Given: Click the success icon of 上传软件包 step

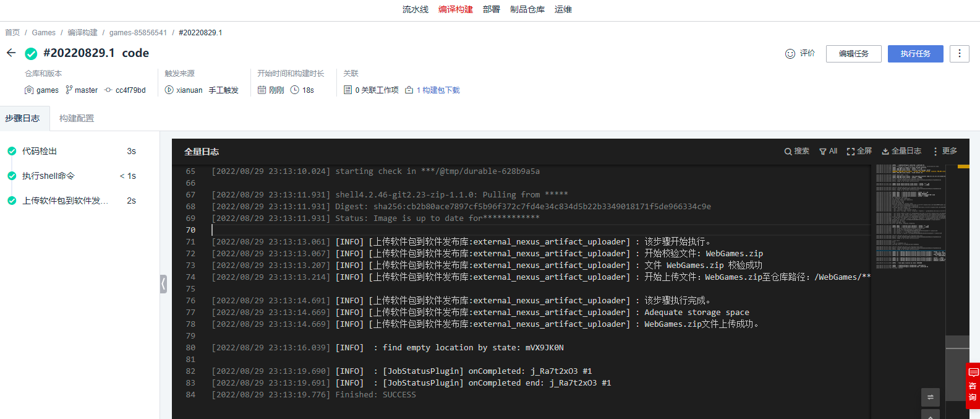Looking at the screenshot, I should point(12,201).
